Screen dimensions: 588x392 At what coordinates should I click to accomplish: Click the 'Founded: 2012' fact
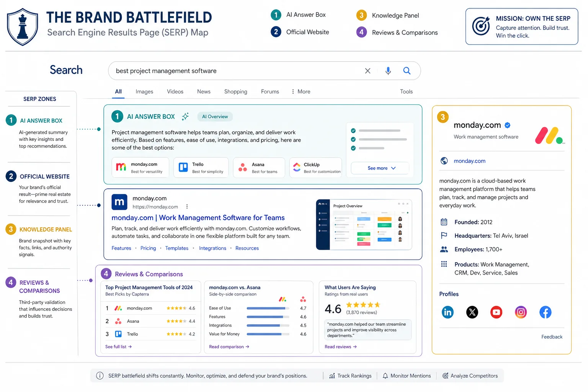click(474, 222)
